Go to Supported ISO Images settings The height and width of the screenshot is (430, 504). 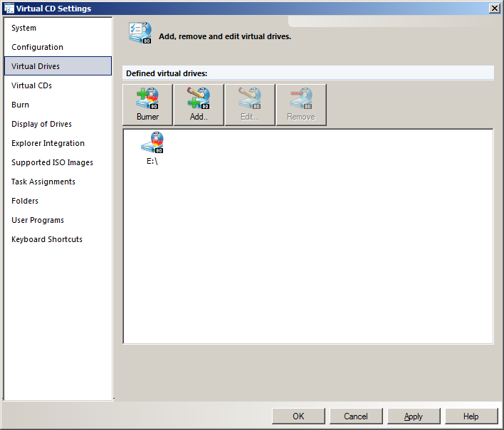tap(58, 162)
